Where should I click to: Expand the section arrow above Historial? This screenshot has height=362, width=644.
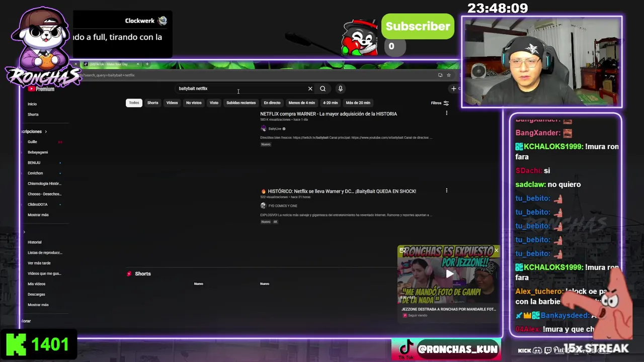coord(24,232)
